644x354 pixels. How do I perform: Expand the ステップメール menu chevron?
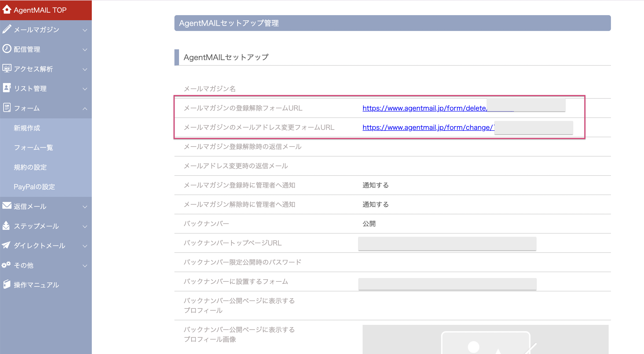coord(85,227)
